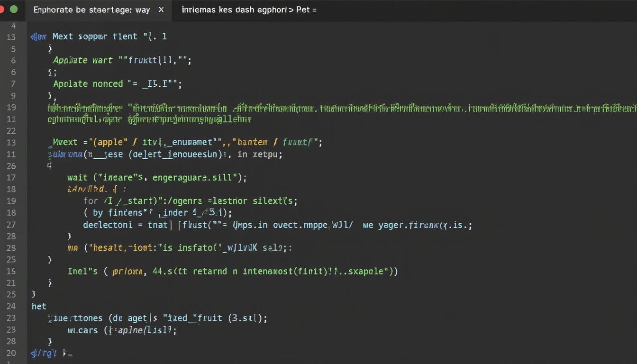Click line number 17 in the gutter
The height and width of the screenshot is (364, 637).
11,177
